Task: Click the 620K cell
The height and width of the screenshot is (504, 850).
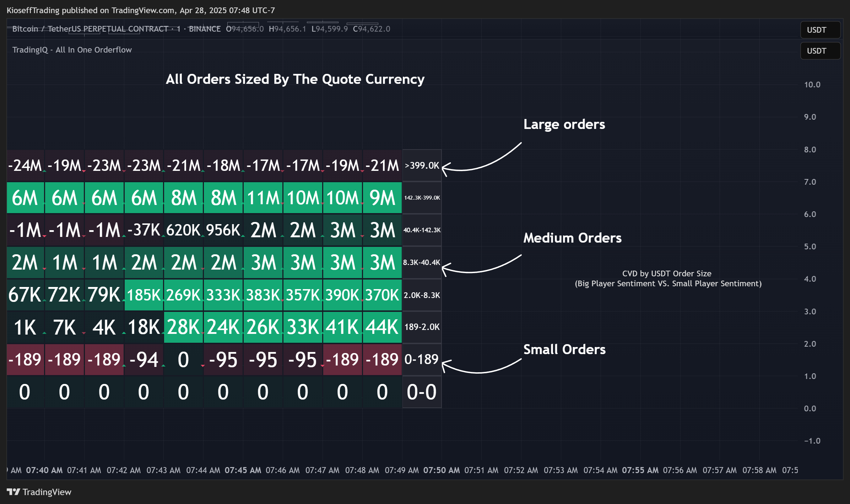Action: (184, 230)
